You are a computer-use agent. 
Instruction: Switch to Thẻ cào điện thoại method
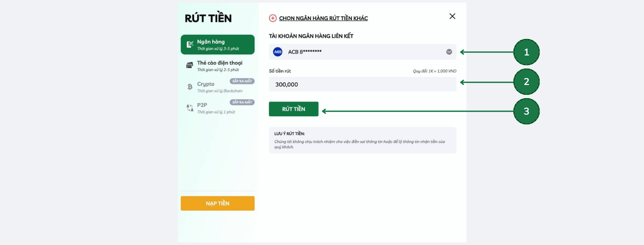tap(217, 66)
